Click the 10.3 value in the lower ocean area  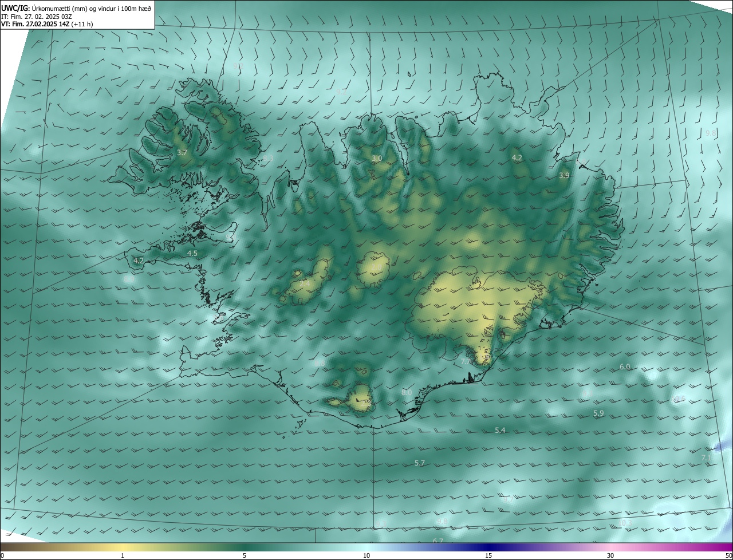point(625,523)
